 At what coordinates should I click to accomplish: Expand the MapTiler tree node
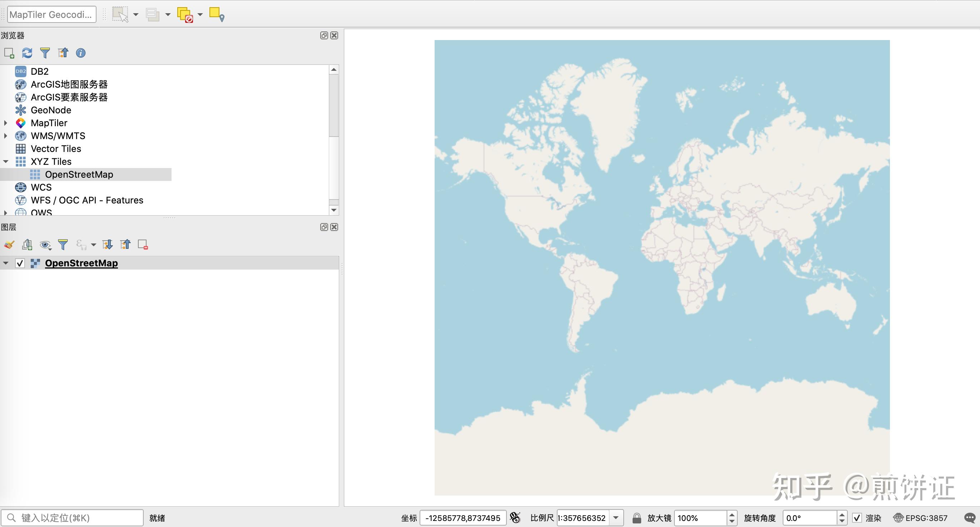point(6,123)
